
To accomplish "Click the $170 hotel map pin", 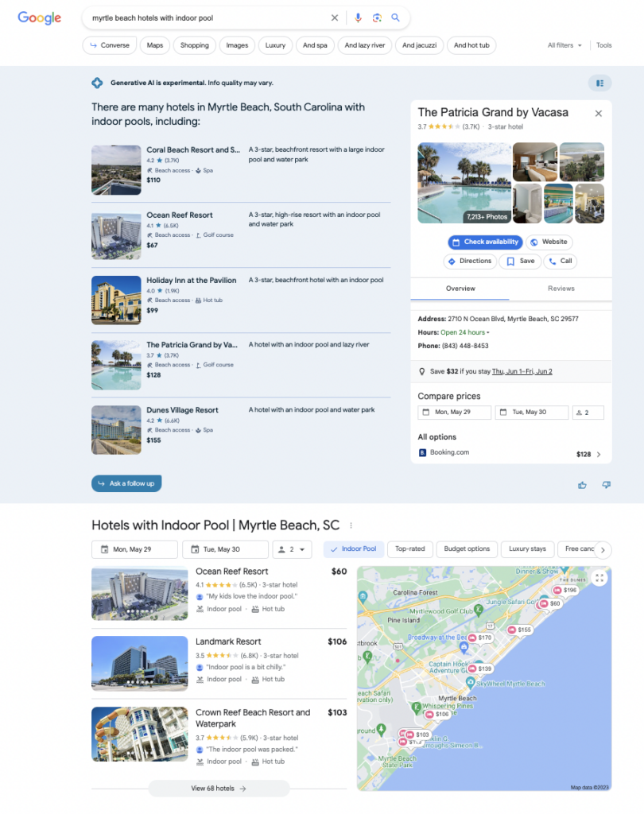I will click(x=480, y=638).
